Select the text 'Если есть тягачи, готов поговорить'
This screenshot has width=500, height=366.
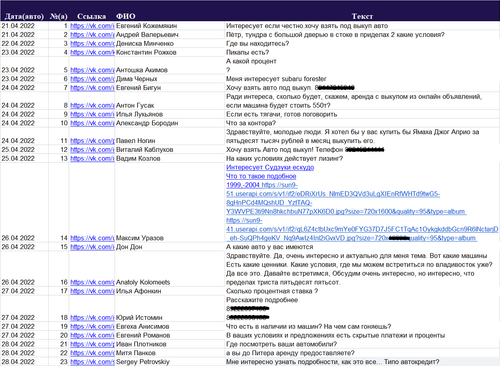(x=282, y=114)
